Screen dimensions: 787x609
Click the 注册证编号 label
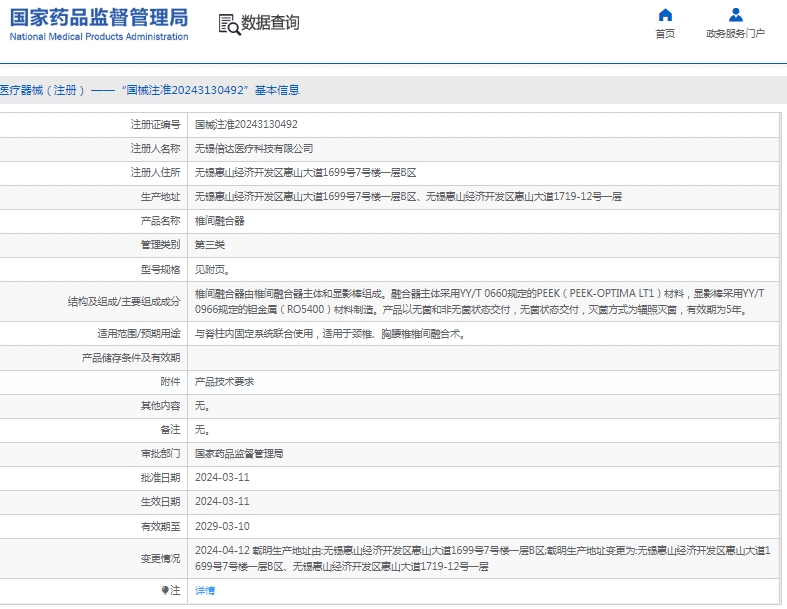click(x=155, y=125)
